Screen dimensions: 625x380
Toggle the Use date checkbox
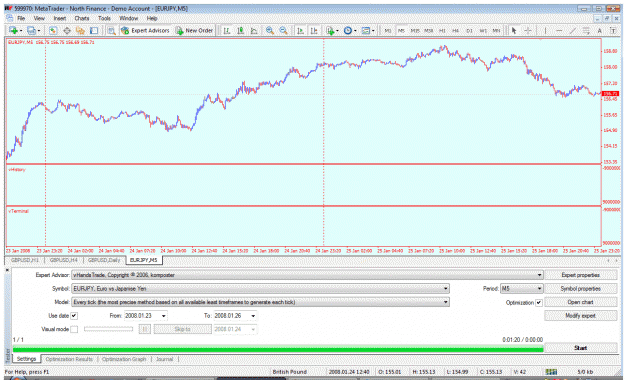tap(74, 316)
